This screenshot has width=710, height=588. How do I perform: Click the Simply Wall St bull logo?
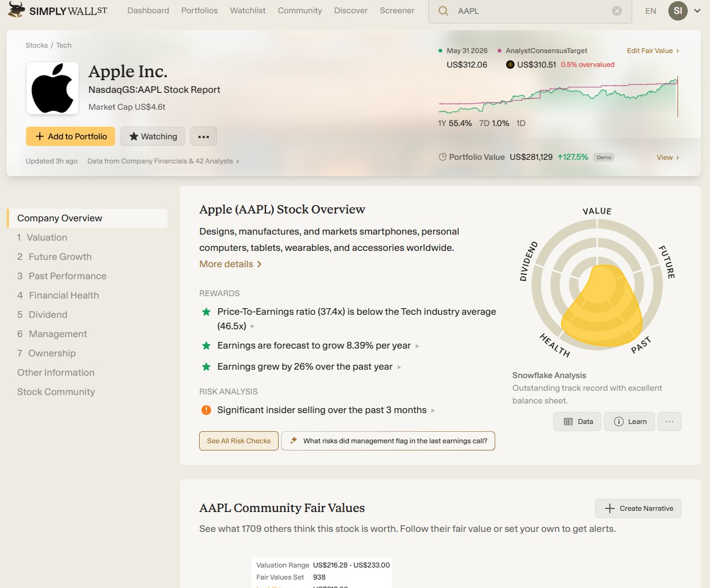pyautogui.click(x=16, y=9)
